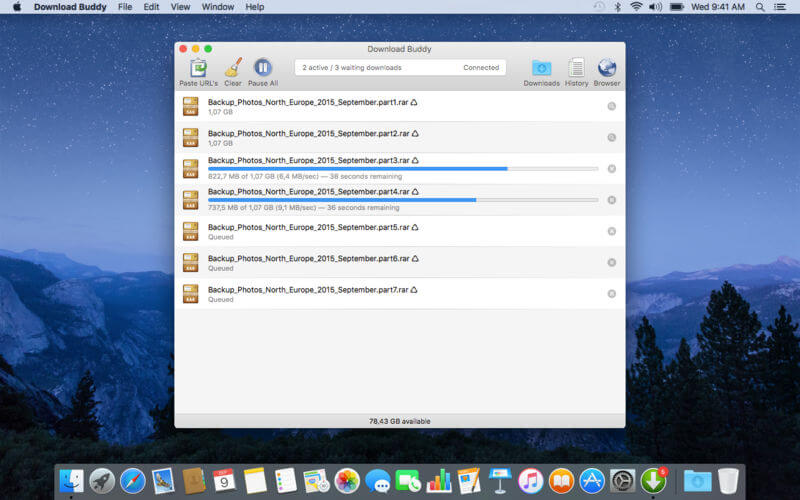Remove part1.rar from the list
The image size is (800, 500).
[x=612, y=106]
